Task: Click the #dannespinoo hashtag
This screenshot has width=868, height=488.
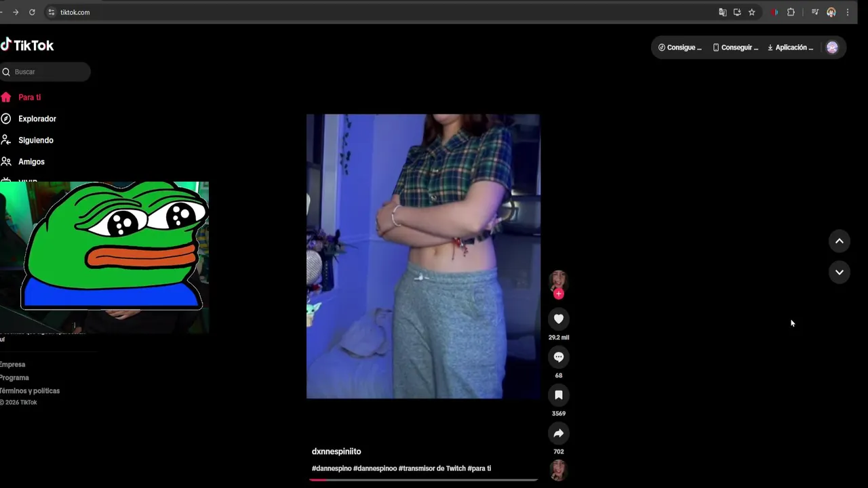Action: tap(375, 468)
